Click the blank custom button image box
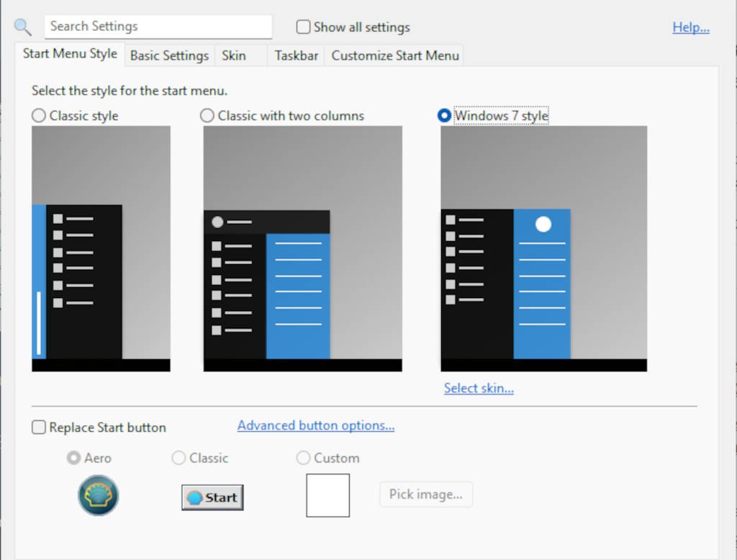The image size is (737, 560). [x=327, y=495]
